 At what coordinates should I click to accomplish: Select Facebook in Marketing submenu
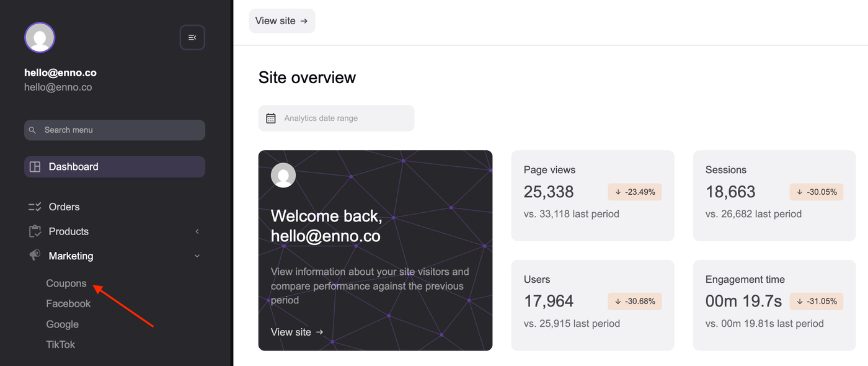(68, 303)
